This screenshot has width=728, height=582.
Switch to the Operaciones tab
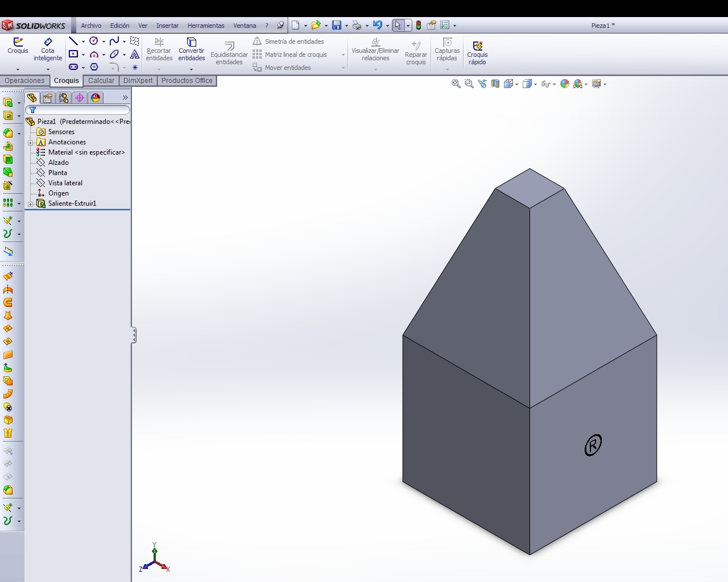24,81
